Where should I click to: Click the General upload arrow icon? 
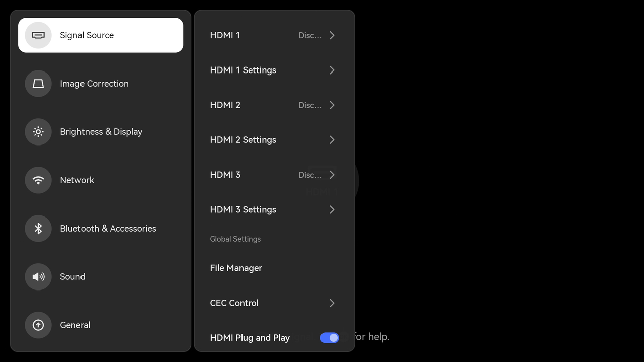(x=38, y=325)
